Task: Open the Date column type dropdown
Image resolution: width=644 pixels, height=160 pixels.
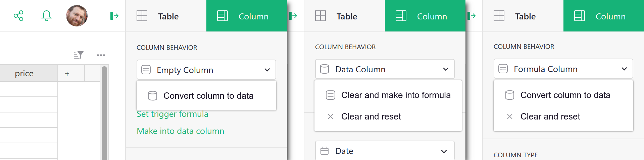Action: (385, 151)
